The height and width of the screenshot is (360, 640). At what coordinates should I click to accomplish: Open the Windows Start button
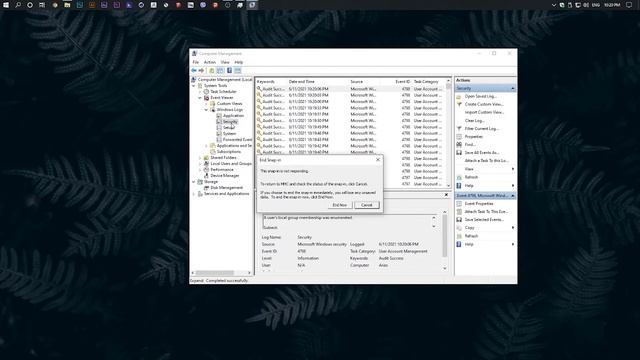(x=6, y=5)
